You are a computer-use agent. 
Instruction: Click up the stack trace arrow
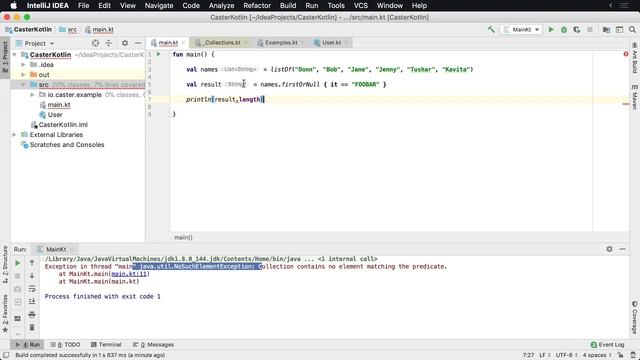coord(32,263)
